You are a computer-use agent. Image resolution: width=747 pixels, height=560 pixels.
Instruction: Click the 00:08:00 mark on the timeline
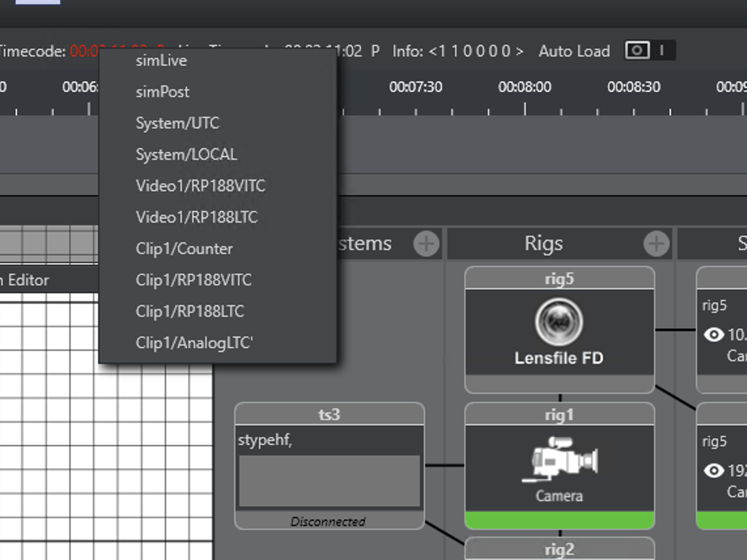point(525,88)
